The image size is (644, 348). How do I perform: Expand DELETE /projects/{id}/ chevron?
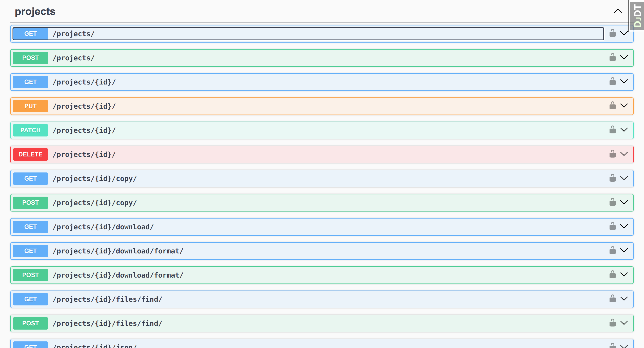click(624, 154)
